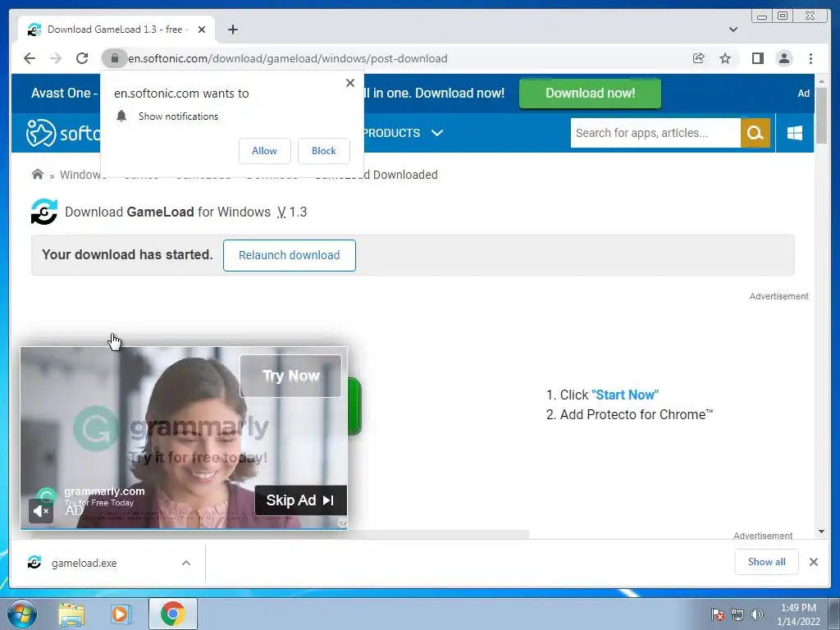
Task: Open the tab search chevron
Action: tap(733, 30)
